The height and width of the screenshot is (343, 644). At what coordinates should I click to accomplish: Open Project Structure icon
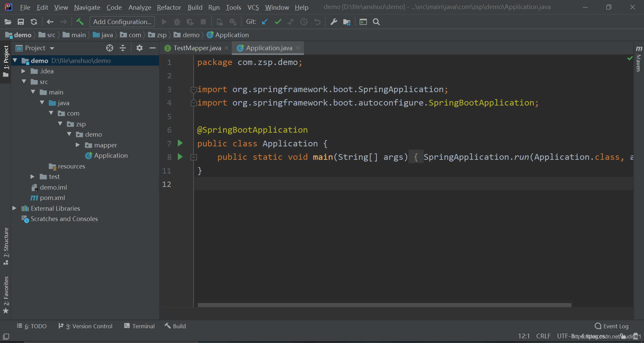click(x=347, y=22)
